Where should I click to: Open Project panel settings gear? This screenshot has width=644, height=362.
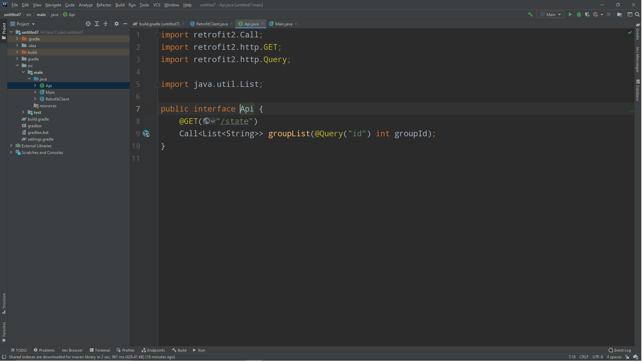point(117,24)
